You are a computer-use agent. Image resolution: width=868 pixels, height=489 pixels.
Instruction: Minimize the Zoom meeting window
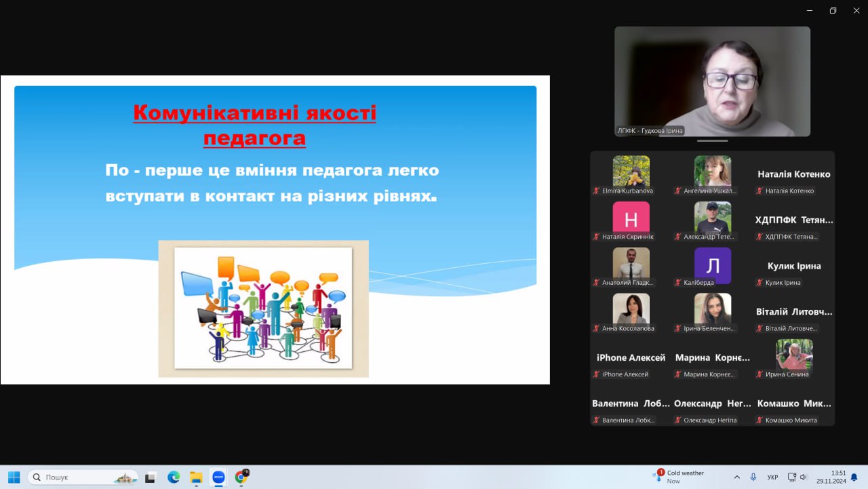(x=810, y=10)
